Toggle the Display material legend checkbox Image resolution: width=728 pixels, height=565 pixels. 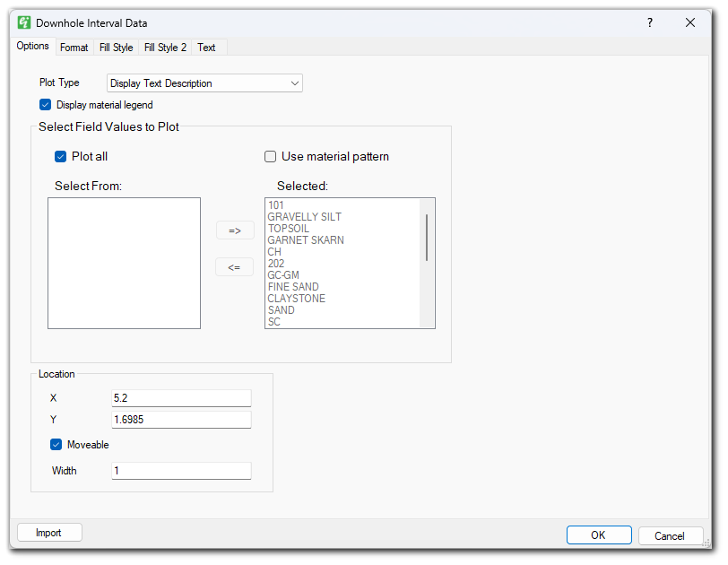46,105
